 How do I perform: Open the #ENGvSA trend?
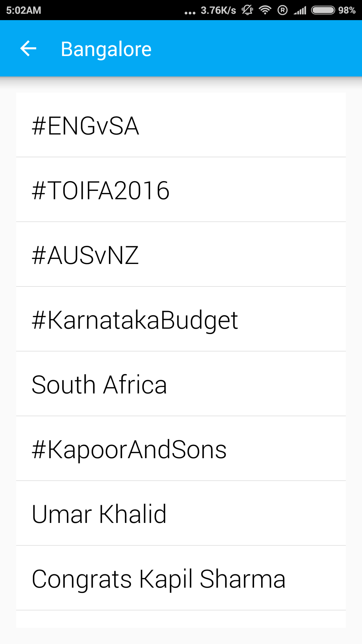[181, 125]
